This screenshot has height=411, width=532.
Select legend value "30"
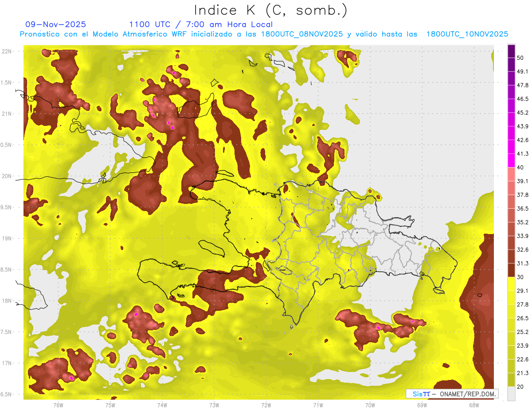pos(520,277)
